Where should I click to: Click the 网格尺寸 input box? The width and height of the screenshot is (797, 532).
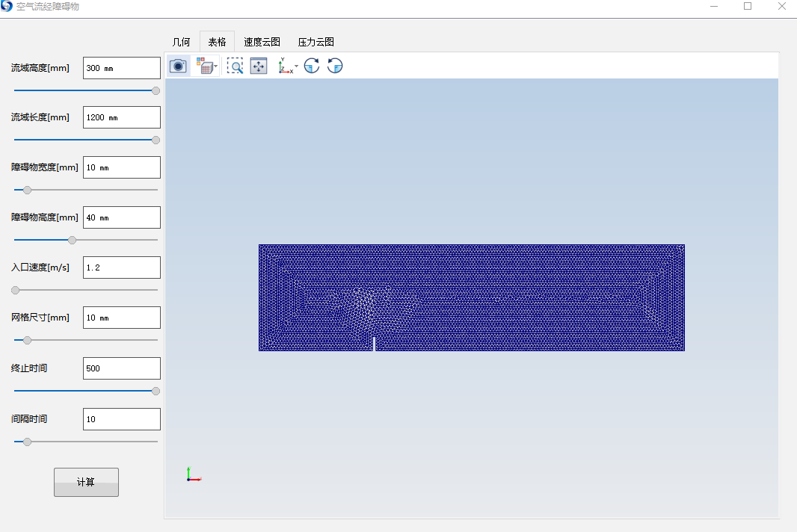click(122, 318)
